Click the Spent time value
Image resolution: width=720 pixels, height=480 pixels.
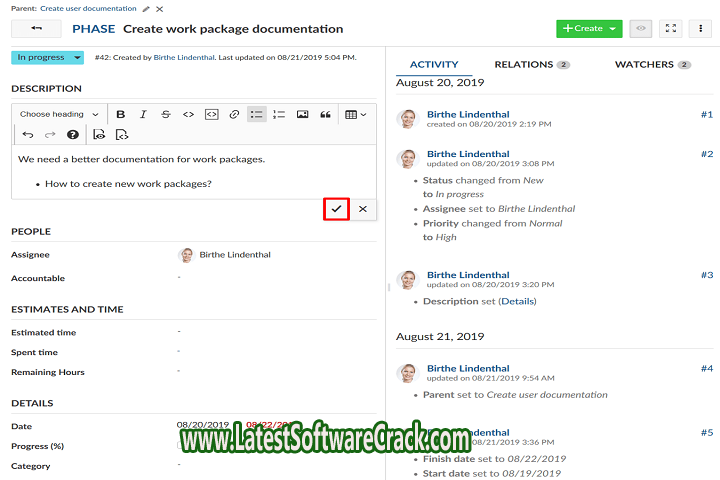tap(179, 351)
